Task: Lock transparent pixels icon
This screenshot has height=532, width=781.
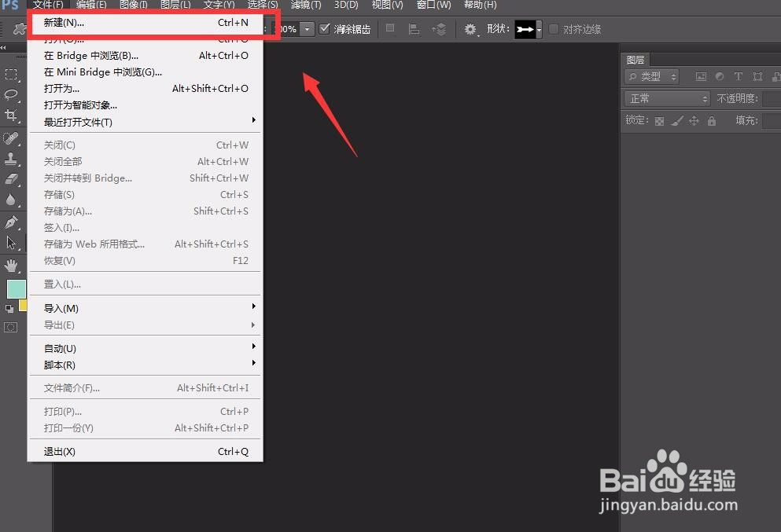Action: pos(659,121)
